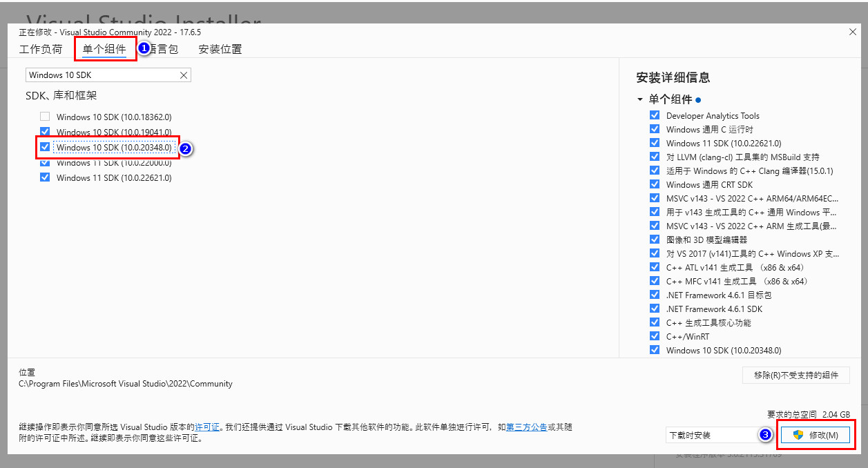
Task: Click 移除(R)不受支持的组件 button
Action: pos(796,375)
